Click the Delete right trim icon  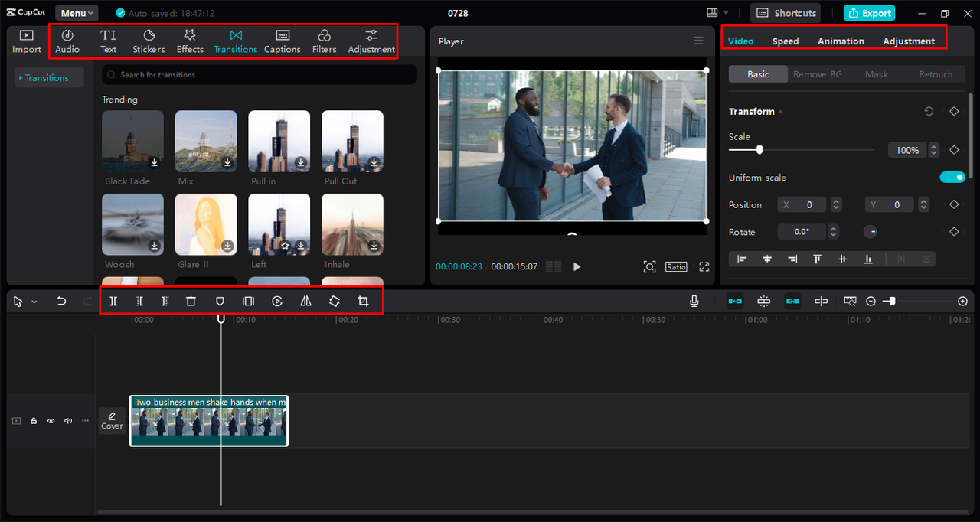(165, 302)
